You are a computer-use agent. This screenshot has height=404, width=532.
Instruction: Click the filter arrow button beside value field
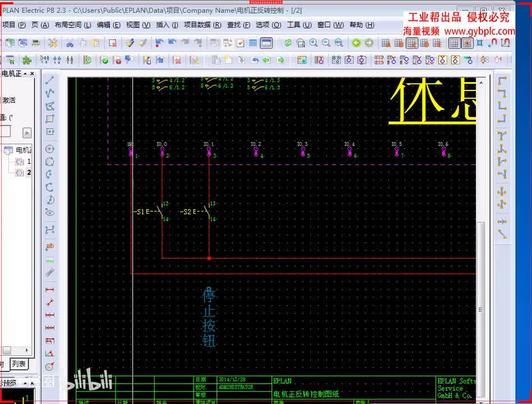pos(27,132)
